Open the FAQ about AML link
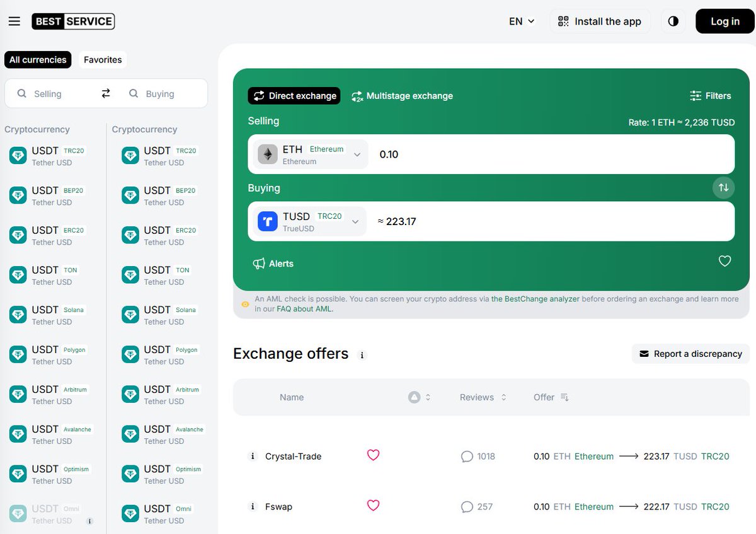The image size is (756, 534). pyautogui.click(x=305, y=309)
